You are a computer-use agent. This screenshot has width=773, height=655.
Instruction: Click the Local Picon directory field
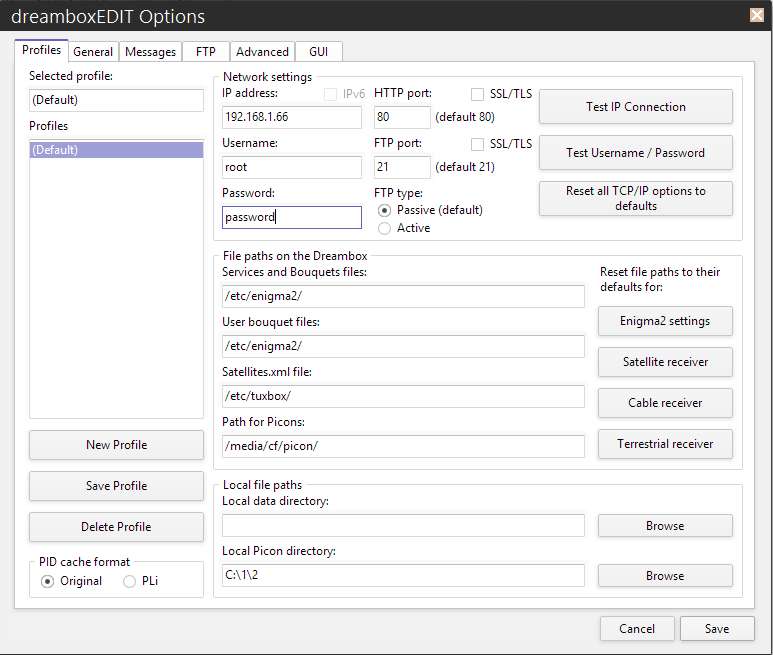click(403, 576)
